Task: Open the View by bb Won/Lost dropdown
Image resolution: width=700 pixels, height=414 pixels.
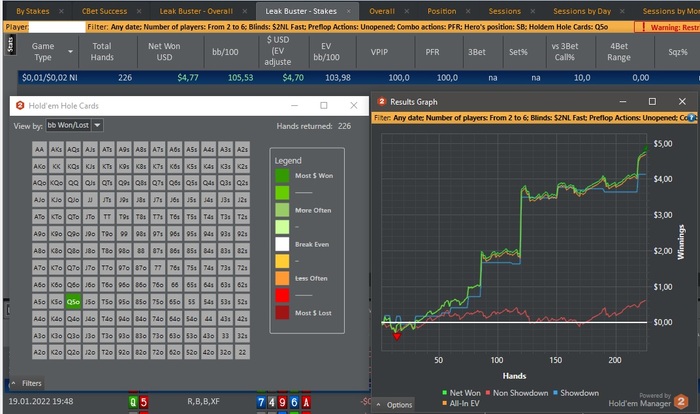Action: [x=97, y=125]
